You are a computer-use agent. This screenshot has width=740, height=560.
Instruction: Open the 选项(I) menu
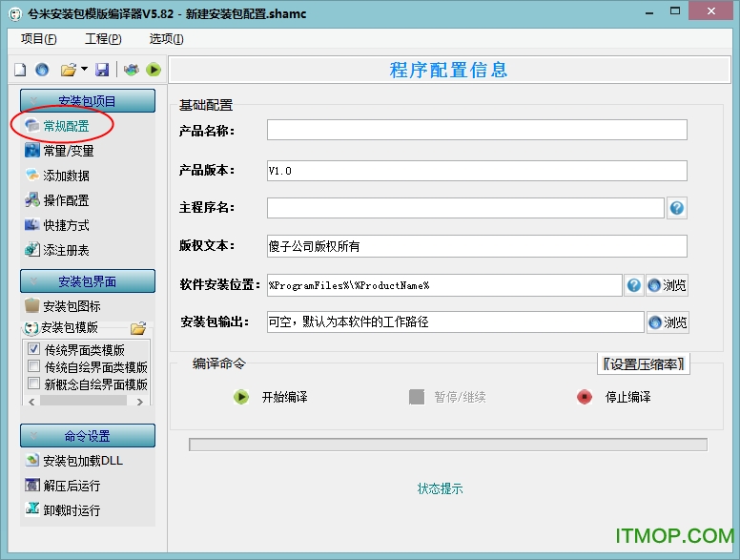(x=166, y=39)
